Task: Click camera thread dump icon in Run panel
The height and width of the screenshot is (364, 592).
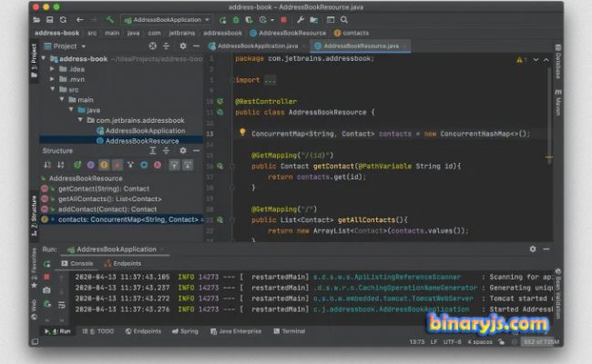Action: point(46,290)
